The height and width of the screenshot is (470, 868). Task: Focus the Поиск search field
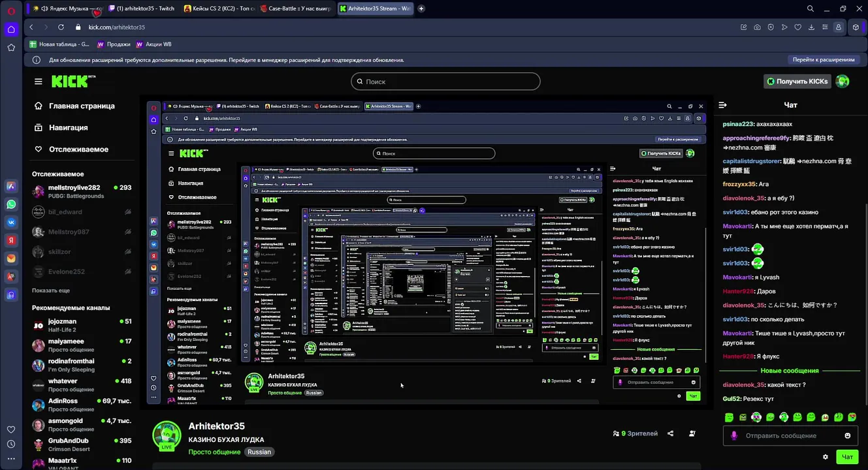click(x=445, y=82)
